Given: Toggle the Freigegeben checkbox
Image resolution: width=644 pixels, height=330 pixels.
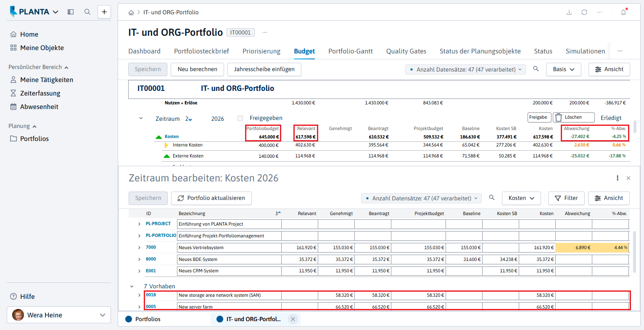Looking at the screenshot, I should pyautogui.click(x=240, y=118).
